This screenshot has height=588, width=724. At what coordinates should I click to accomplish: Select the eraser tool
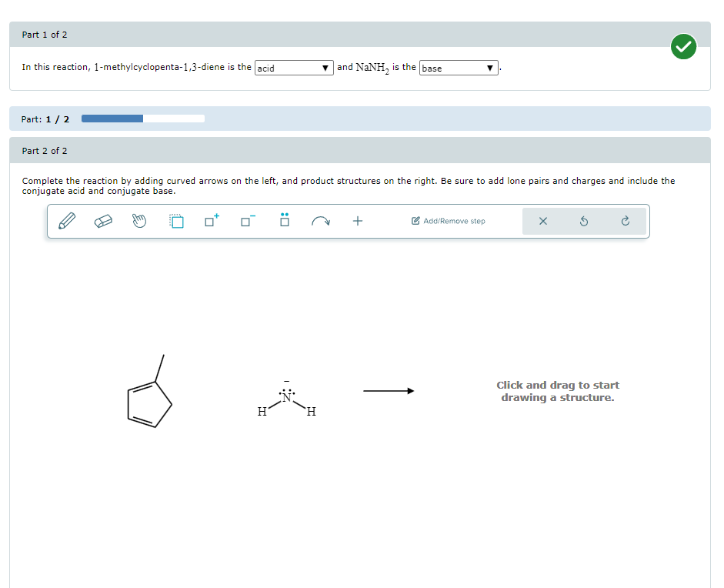[104, 221]
